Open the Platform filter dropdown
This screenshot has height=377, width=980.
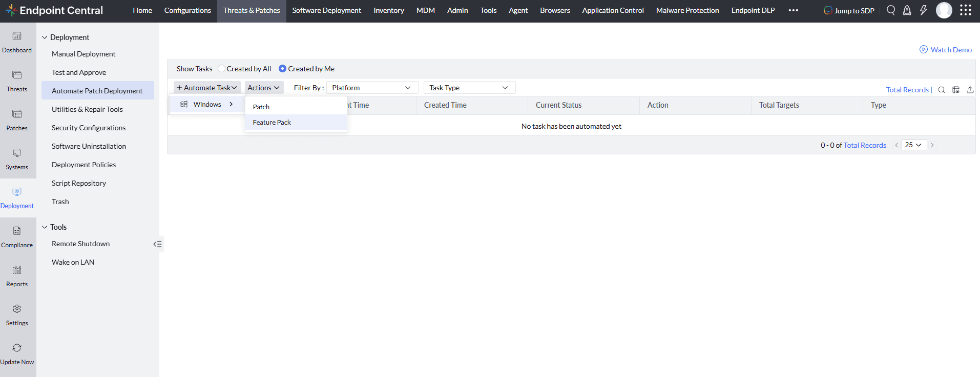pos(372,88)
